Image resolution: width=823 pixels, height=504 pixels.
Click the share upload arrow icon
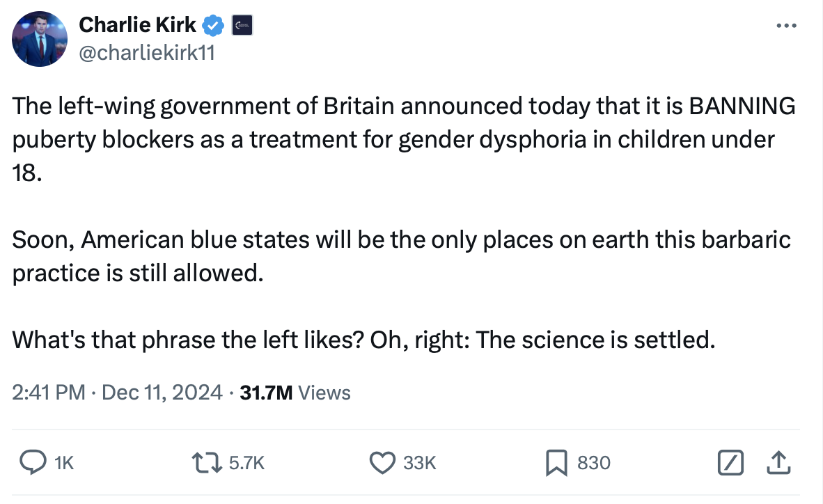[780, 462]
